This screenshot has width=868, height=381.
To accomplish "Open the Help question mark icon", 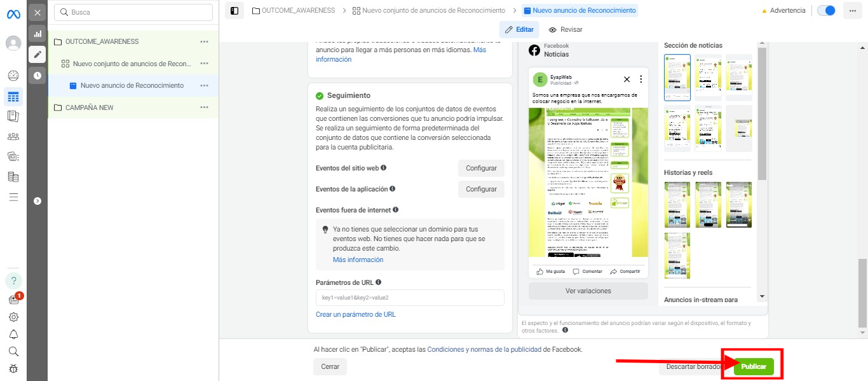I will tap(13, 281).
